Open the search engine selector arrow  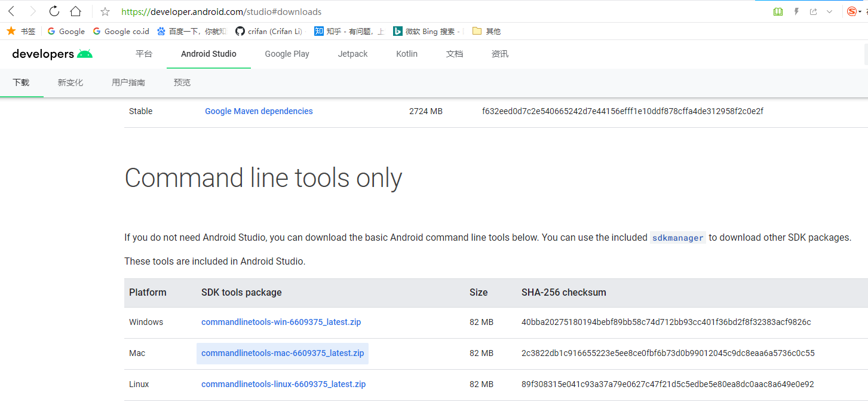(x=860, y=11)
